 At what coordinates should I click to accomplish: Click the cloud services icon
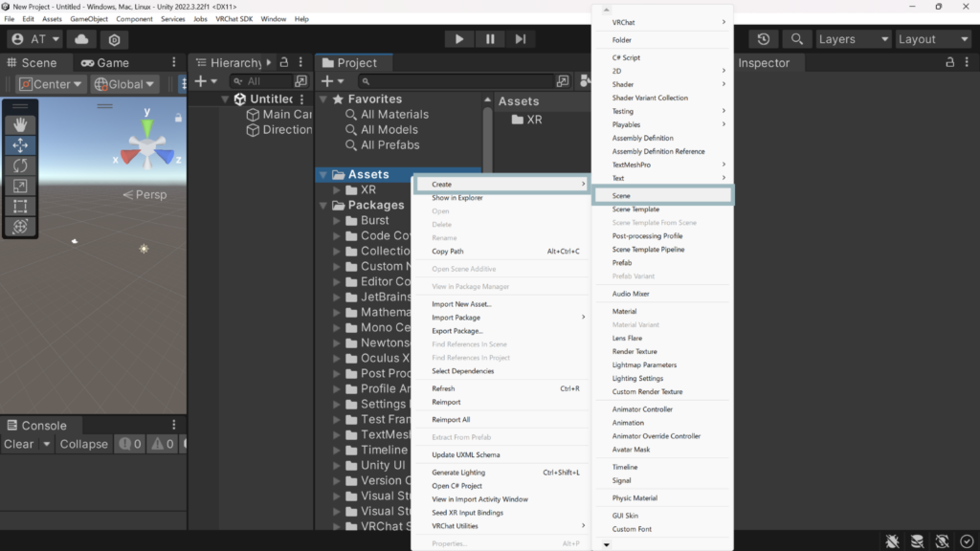[x=81, y=39]
